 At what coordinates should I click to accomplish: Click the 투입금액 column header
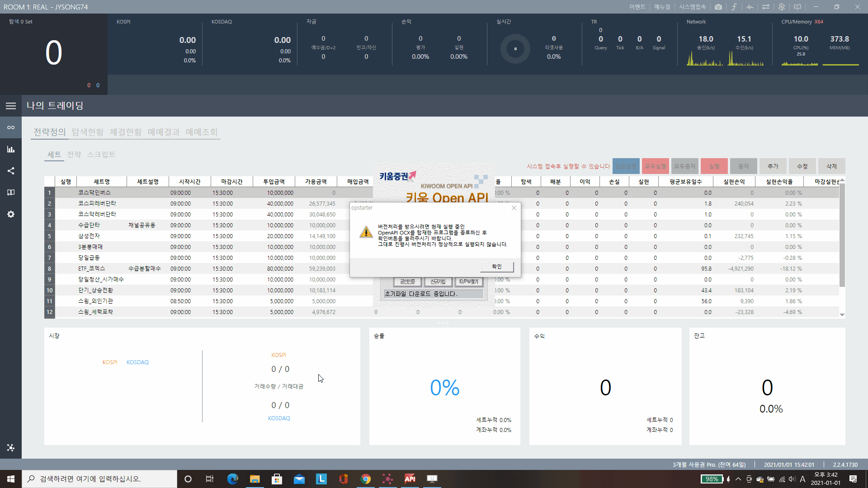pyautogui.click(x=274, y=182)
